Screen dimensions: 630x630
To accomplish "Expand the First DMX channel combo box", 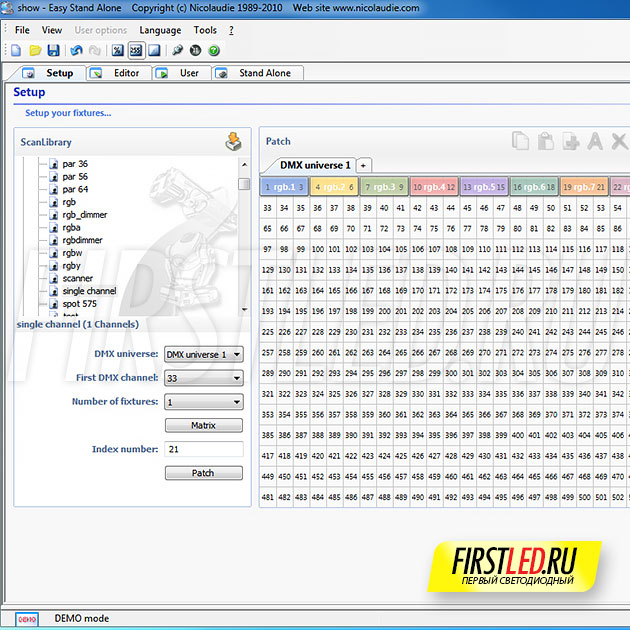I will (x=203, y=378).
